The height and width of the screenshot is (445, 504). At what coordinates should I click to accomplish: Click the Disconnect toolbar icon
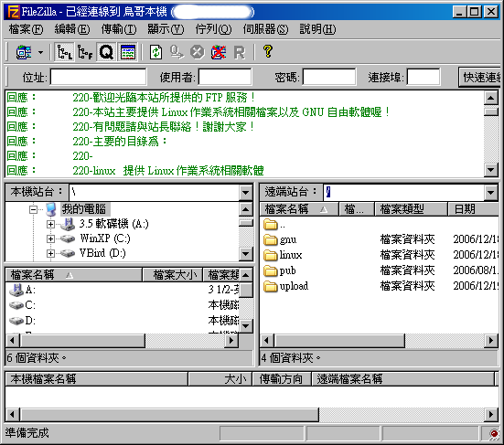tap(219, 52)
